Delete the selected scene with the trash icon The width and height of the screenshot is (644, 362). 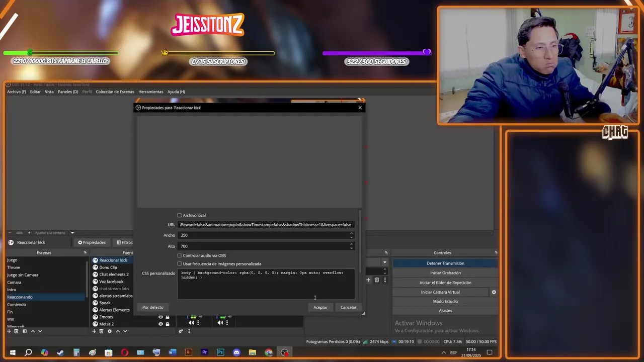[x=16, y=331]
